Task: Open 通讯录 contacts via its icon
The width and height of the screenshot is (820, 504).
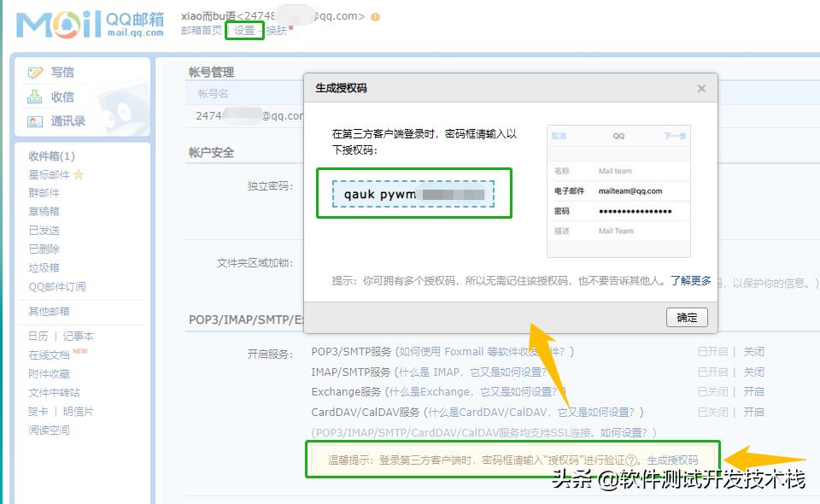Action: pyautogui.click(x=36, y=121)
